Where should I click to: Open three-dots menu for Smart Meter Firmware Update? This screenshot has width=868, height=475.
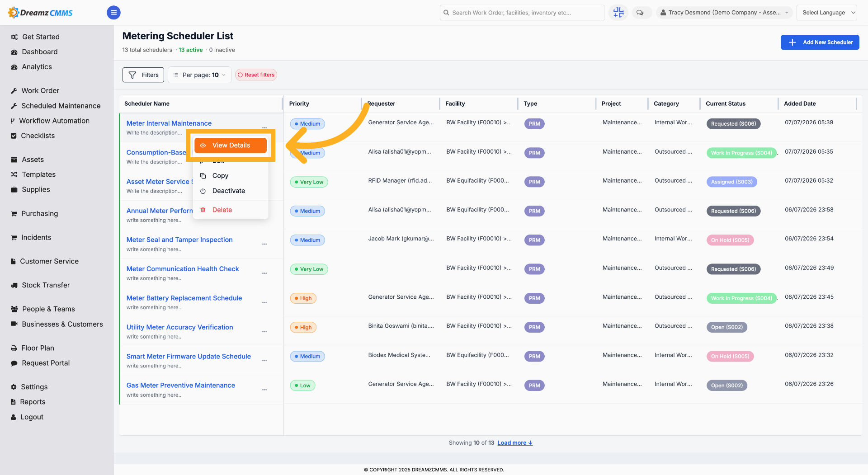tap(264, 360)
